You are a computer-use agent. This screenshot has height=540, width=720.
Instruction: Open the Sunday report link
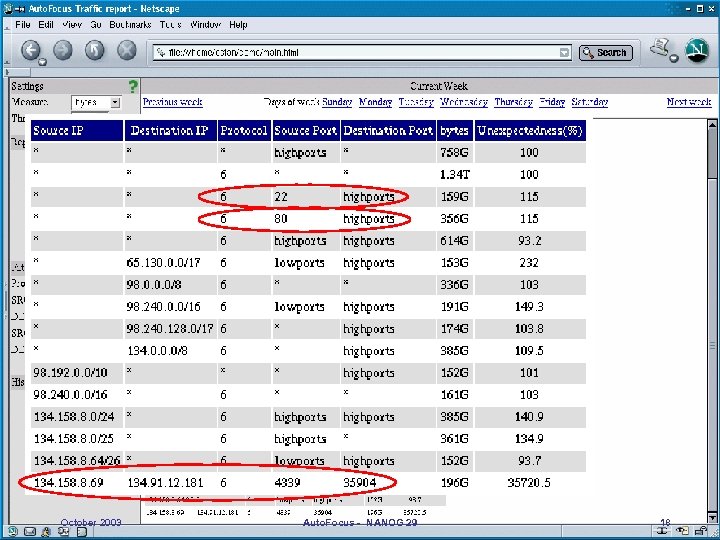point(337,102)
